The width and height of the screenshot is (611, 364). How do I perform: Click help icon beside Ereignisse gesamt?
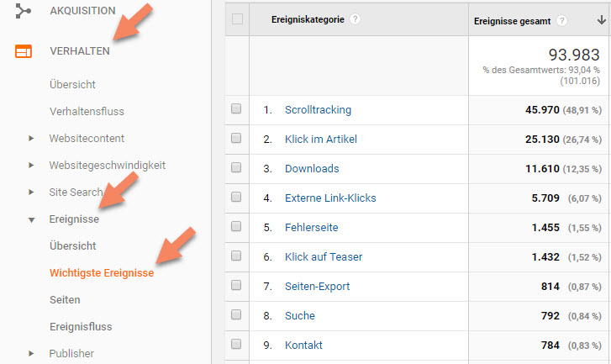(561, 21)
